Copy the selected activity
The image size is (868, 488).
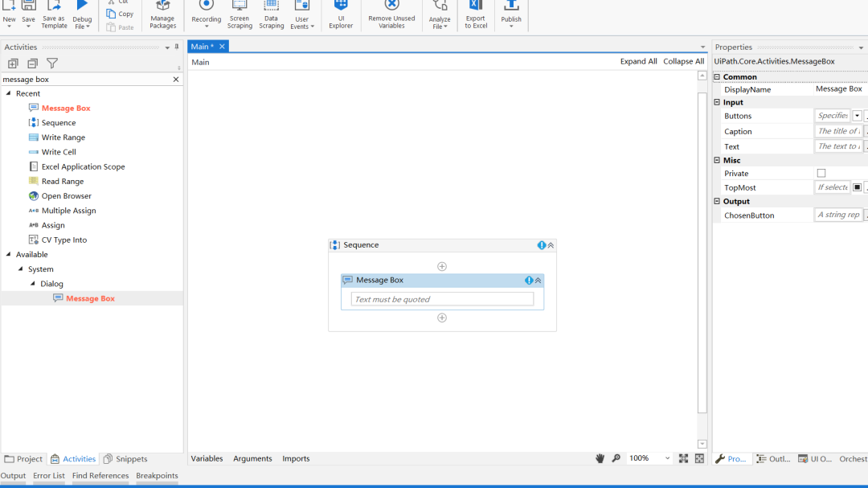coord(120,14)
